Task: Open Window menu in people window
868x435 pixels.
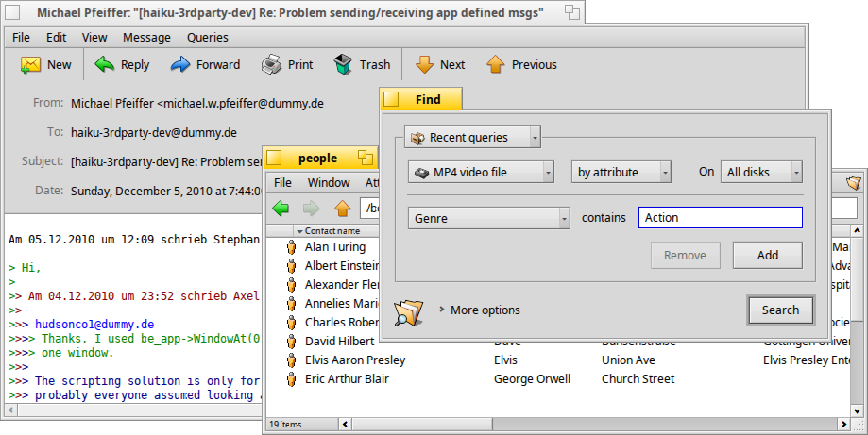Action: (x=329, y=182)
